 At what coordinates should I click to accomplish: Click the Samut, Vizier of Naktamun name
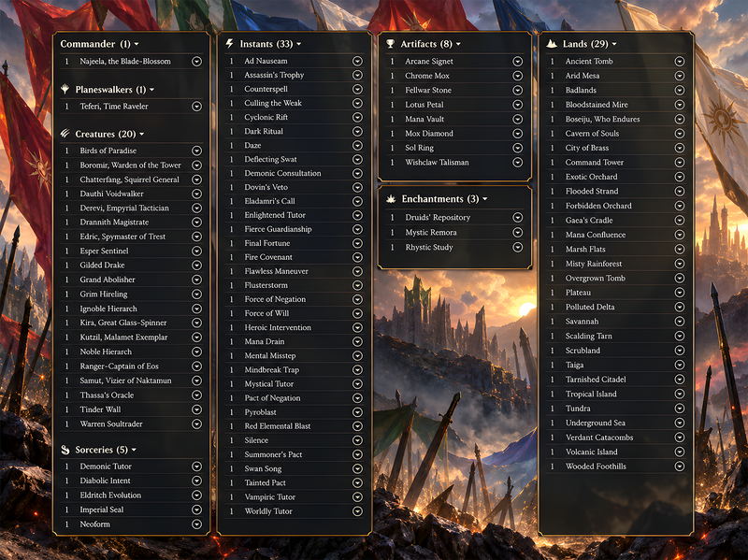pyautogui.click(x=125, y=381)
